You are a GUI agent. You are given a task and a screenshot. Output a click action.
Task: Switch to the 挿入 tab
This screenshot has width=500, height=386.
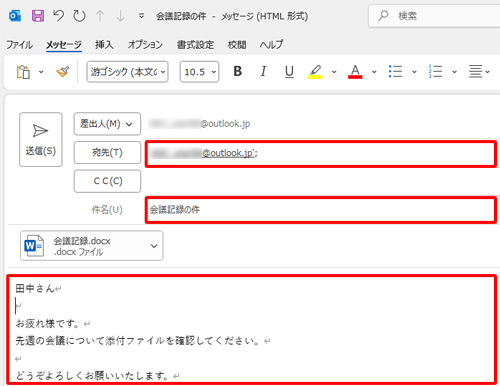tap(104, 45)
